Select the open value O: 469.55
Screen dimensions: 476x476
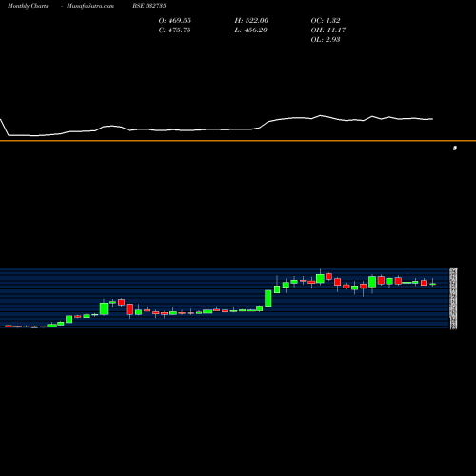coord(175,21)
